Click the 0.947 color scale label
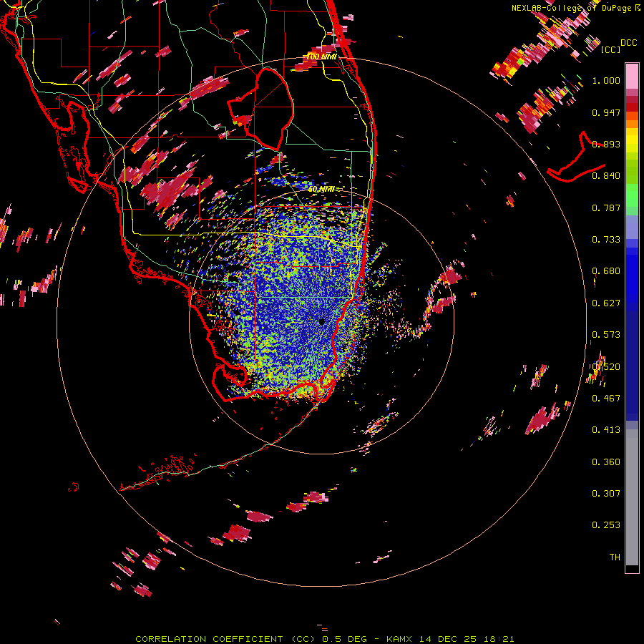 coord(606,112)
